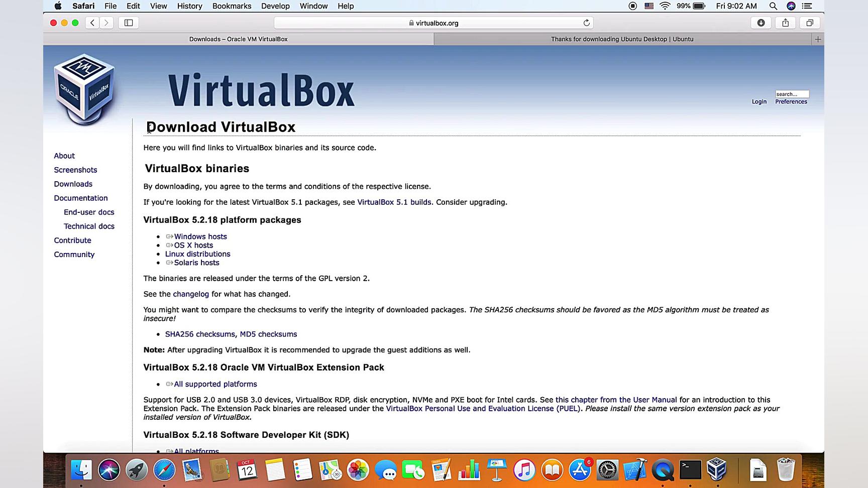Open Safari compass icon in dock

pos(164,470)
